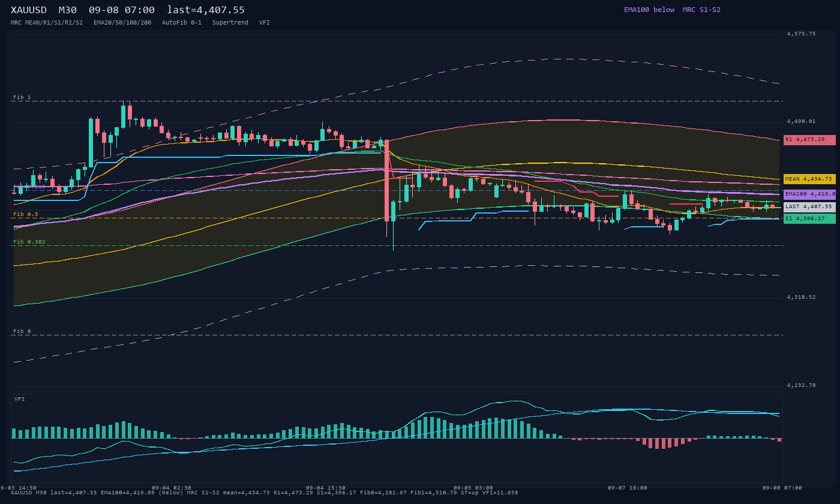Click the 4,575.75 price axis label
The image size is (840, 504).
coord(802,34)
